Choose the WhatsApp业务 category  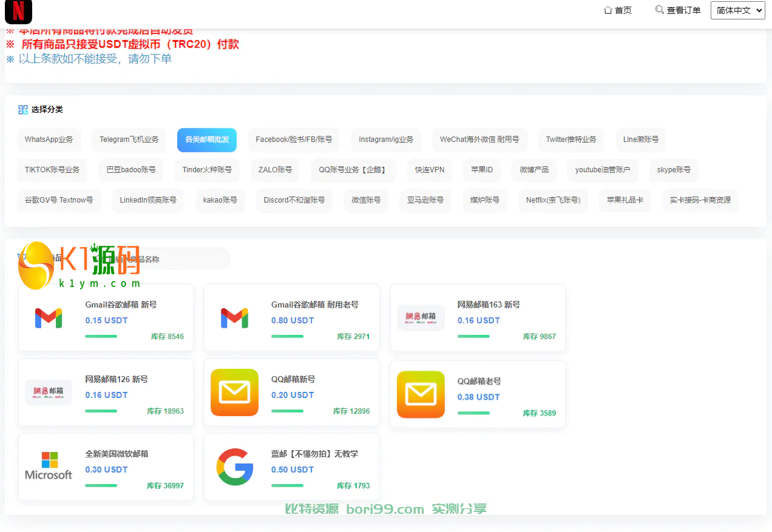[49, 140]
